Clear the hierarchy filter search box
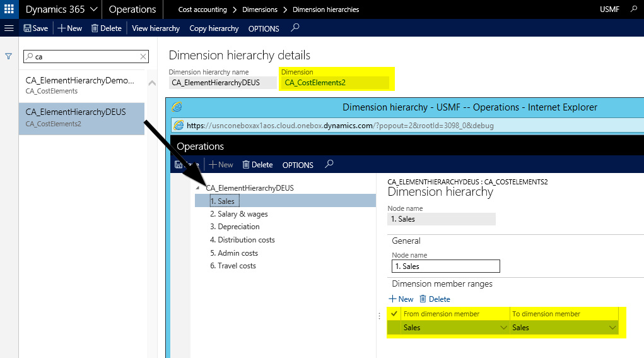 point(143,57)
